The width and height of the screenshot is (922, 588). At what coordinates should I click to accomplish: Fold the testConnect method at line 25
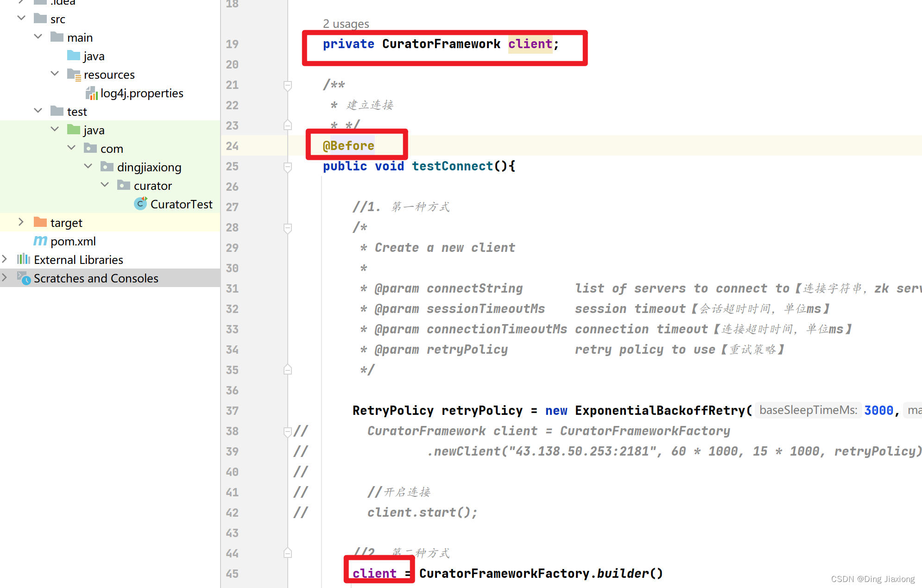coord(288,167)
